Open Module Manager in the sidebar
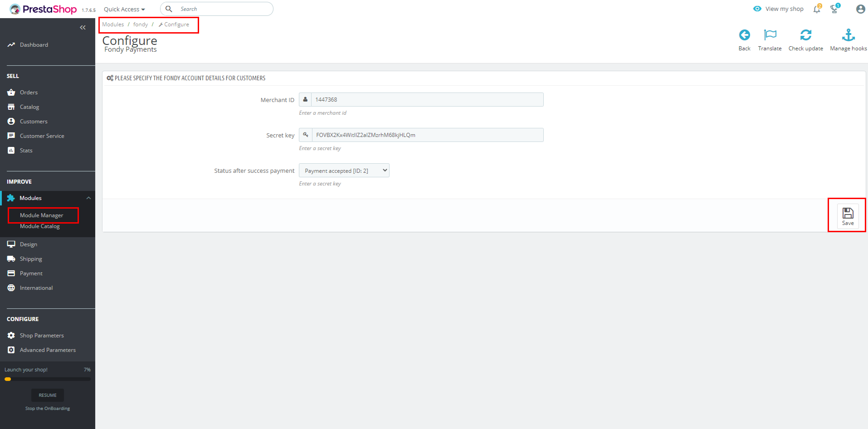Image resolution: width=868 pixels, height=429 pixels. [41, 215]
